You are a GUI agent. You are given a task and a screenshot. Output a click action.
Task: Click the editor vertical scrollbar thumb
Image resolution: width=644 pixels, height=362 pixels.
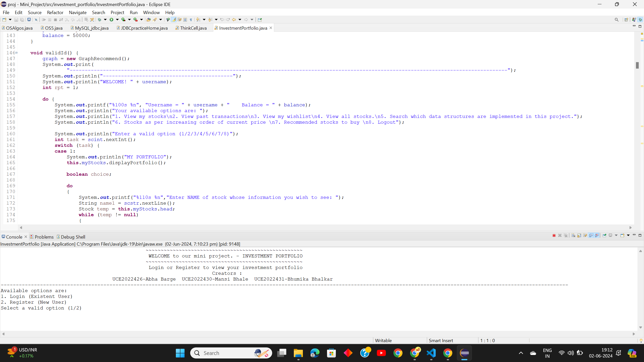tap(637, 65)
